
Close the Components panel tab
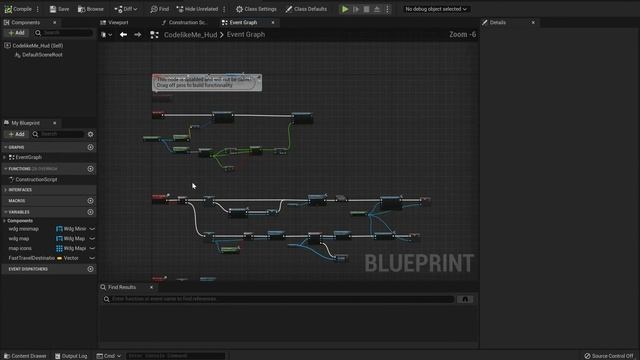coord(55,22)
